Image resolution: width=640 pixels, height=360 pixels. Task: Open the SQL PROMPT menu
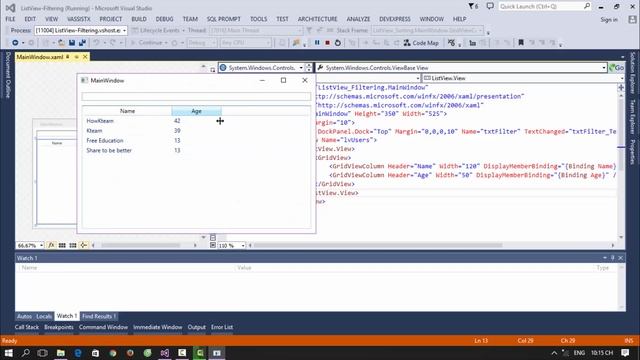tap(224, 19)
